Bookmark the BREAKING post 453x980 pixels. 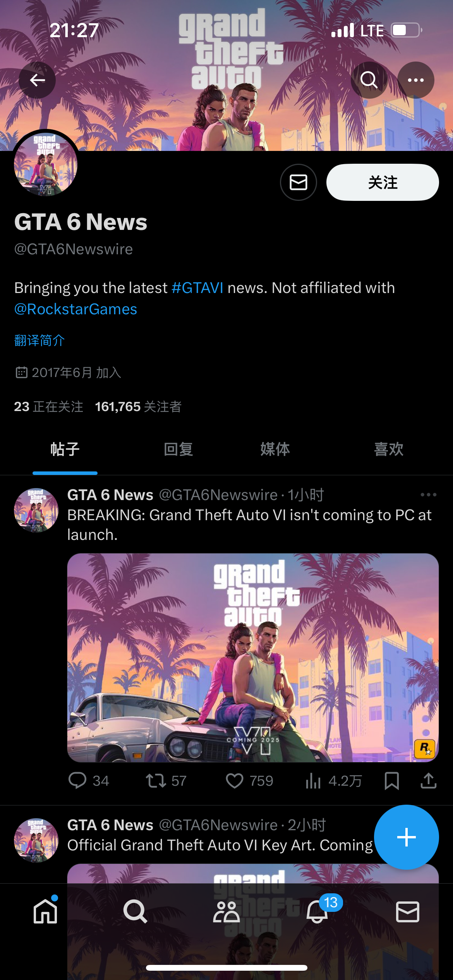pos(392,781)
